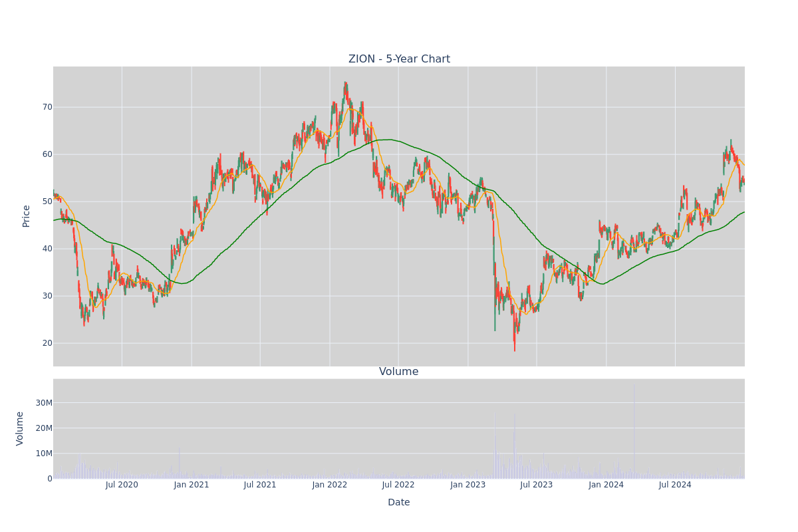
Task: Click the 30M volume tick label
Action: click(x=44, y=403)
